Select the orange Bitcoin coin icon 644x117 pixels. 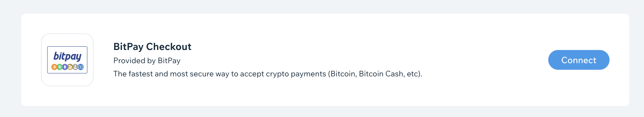pos(54,67)
